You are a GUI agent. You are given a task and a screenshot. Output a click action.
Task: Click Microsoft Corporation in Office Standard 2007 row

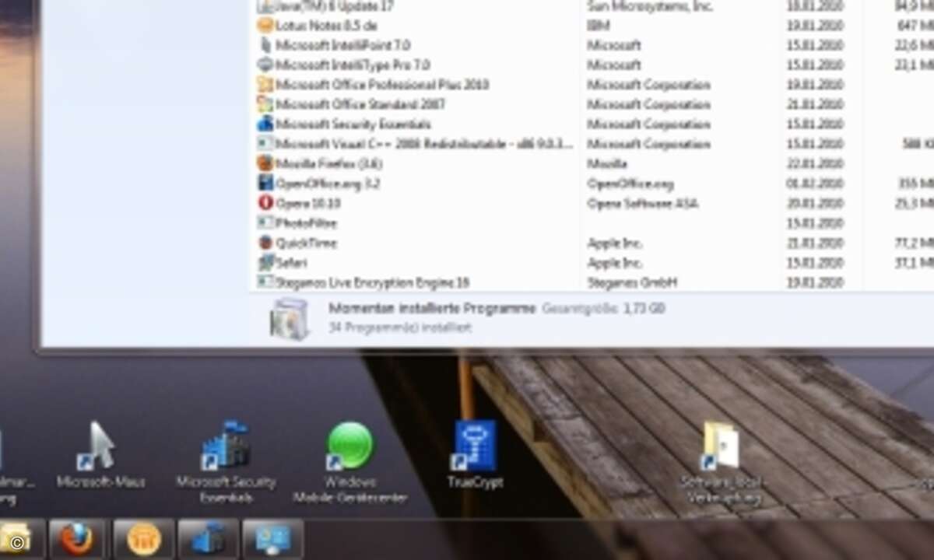point(648,104)
